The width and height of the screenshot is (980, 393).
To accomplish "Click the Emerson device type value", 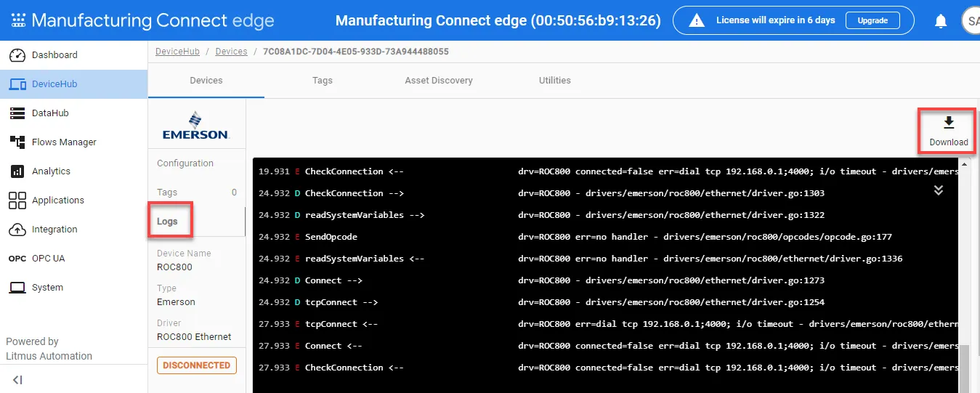I will [x=176, y=302].
